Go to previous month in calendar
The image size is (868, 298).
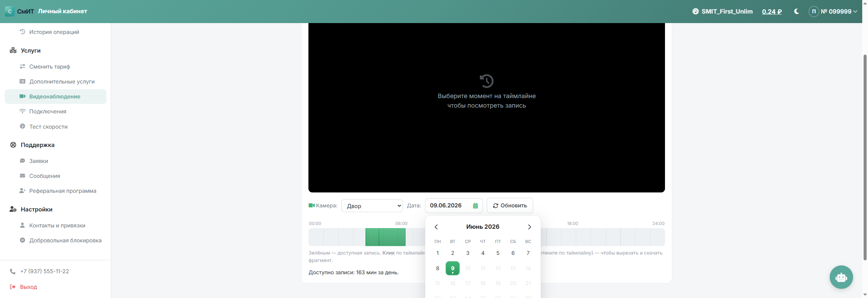click(x=436, y=227)
